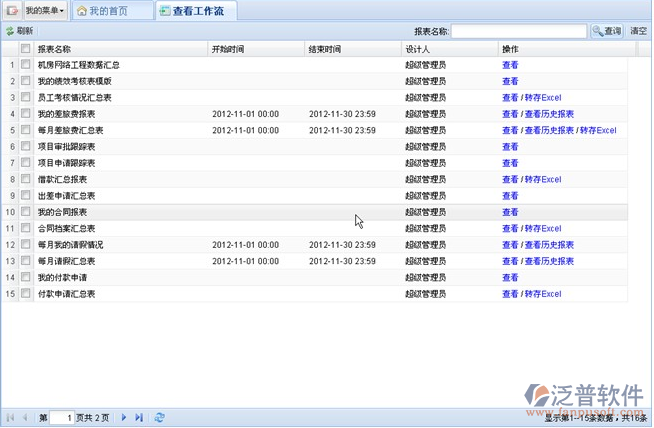Click the 刷新 refresh icon in toolbar
Image resolution: width=654 pixels, height=428 pixels.
click(10, 31)
